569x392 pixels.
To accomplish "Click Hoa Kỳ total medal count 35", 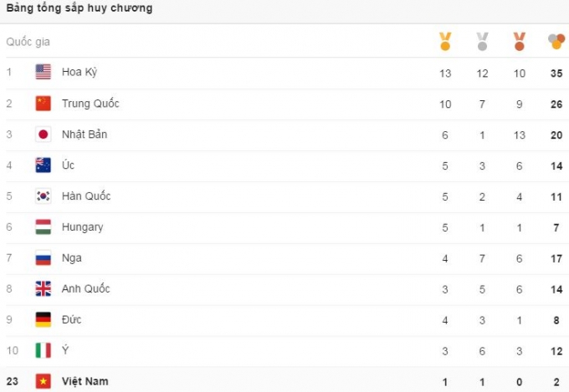I will pyautogui.click(x=556, y=73).
